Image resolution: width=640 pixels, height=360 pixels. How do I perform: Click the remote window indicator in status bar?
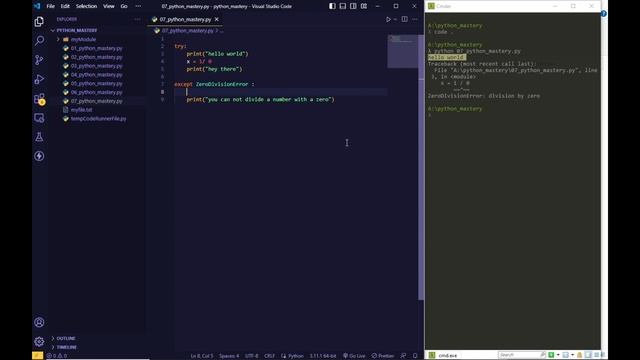pyautogui.click(x=38, y=356)
